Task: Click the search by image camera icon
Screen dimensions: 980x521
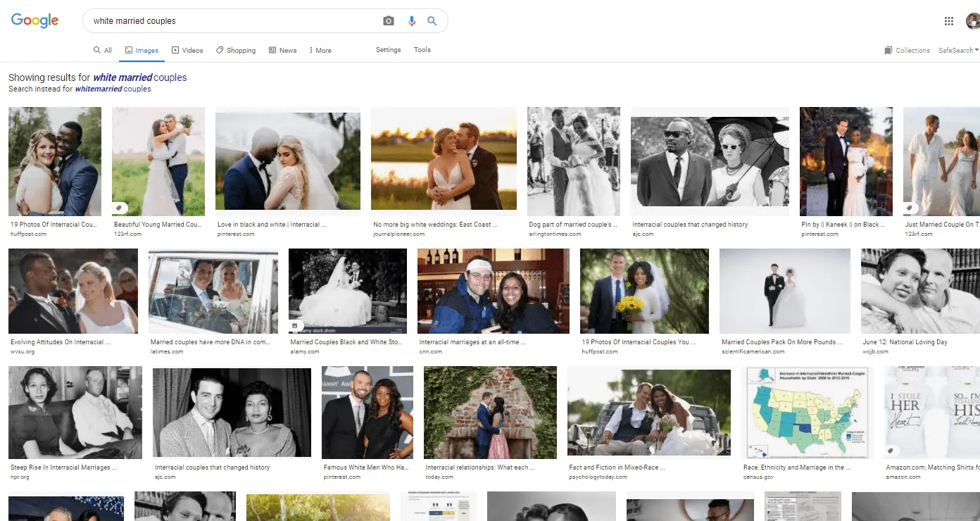Action: [388, 20]
